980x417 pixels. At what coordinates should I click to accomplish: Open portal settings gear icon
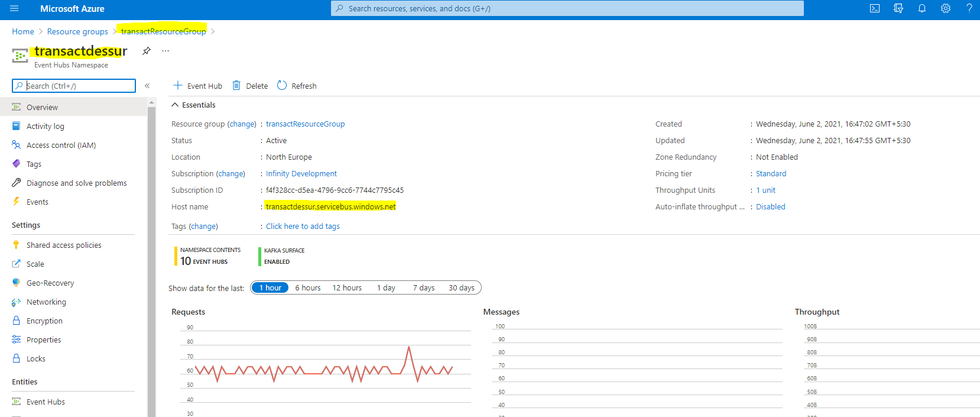coord(945,8)
